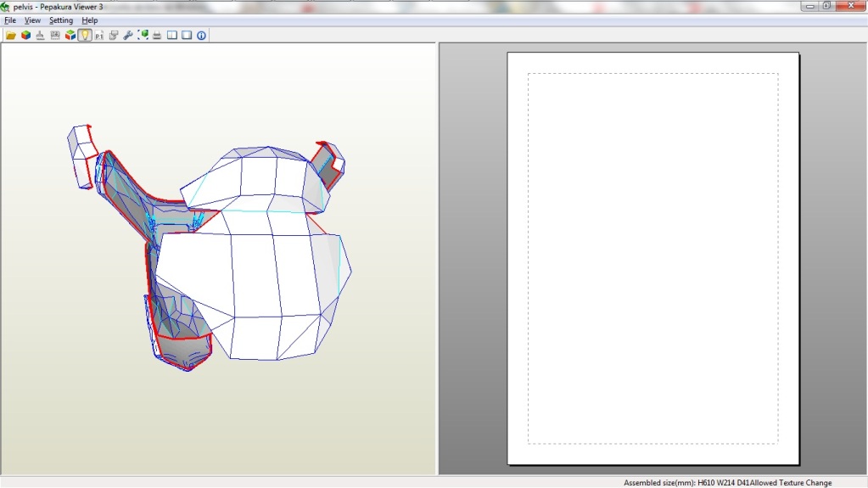Click the restore window button

click(826, 6)
